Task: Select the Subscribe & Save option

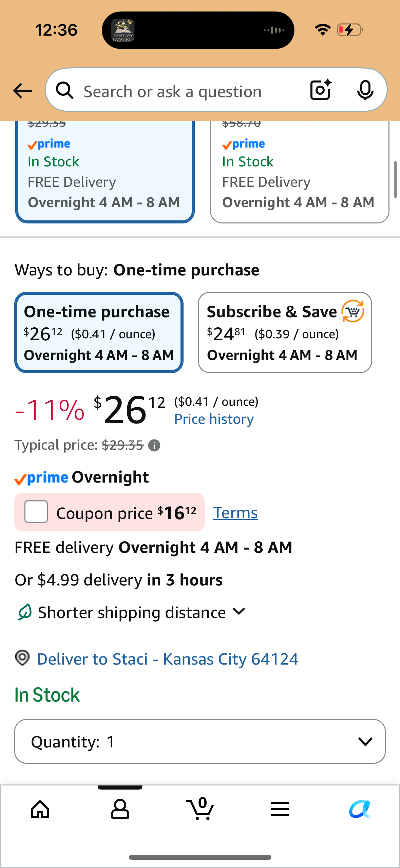Action: point(285,332)
